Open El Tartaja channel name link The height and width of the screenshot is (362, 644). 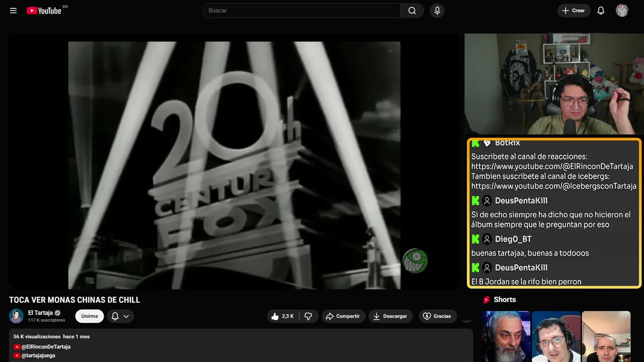pos(40,313)
